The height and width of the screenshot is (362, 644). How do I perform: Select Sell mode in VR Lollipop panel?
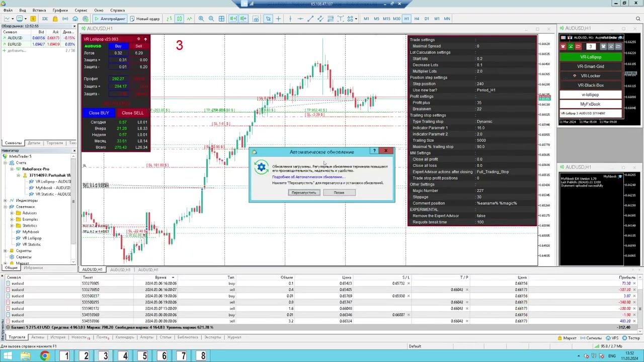tap(139, 46)
